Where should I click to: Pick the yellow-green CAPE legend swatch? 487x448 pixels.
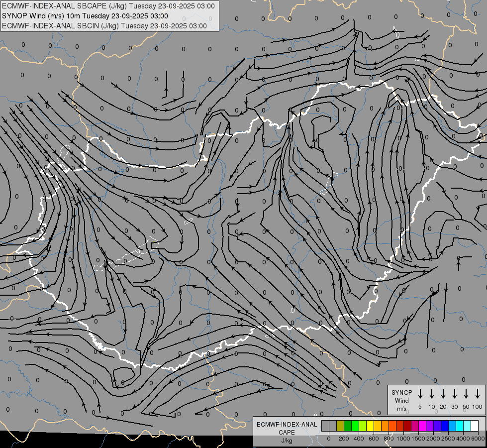[x=363, y=426]
